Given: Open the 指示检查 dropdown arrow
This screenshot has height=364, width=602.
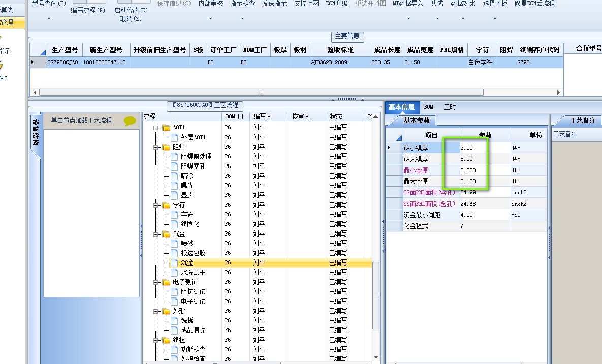Looking at the screenshot, I should tap(242, 18).
